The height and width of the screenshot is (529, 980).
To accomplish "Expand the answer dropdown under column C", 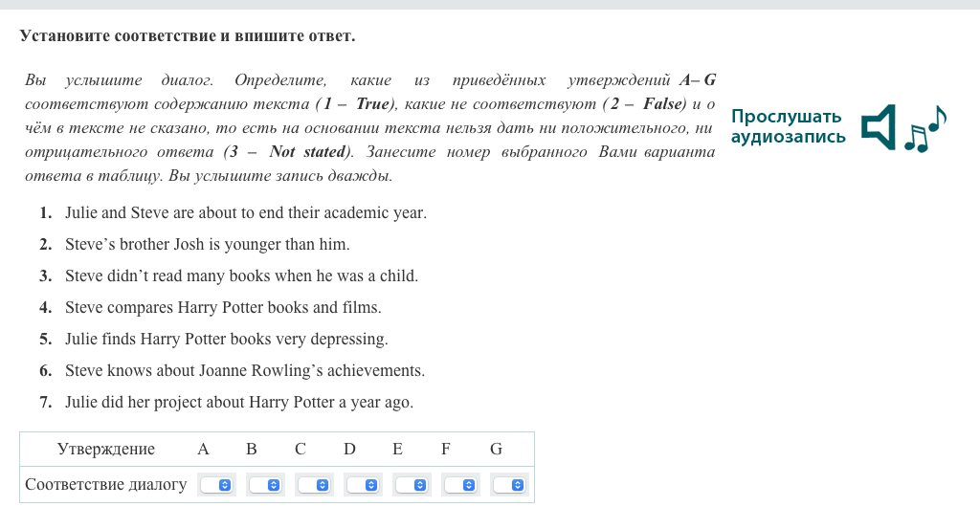I will pyautogui.click(x=313, y=485).
